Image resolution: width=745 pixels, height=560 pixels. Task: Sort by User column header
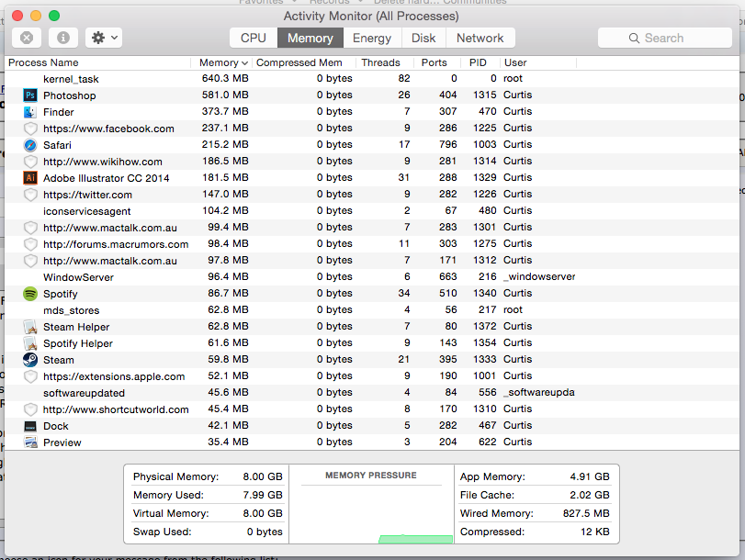(537, 62)
